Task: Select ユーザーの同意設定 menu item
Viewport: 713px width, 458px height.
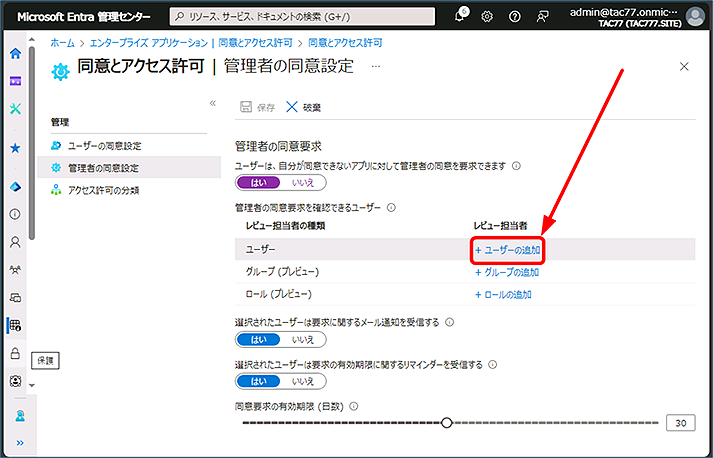Action: [x=129, y=146]
